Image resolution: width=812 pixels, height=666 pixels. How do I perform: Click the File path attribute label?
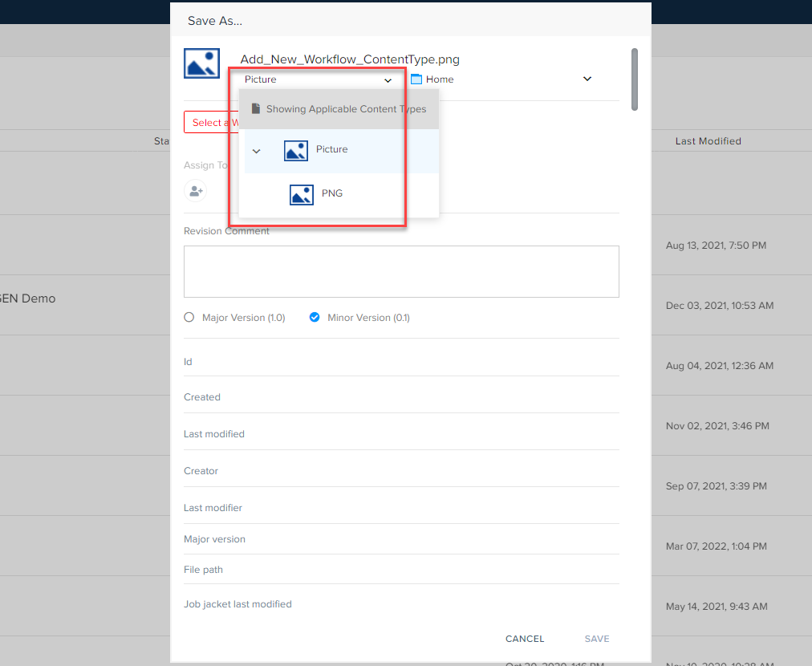point(203,570)
